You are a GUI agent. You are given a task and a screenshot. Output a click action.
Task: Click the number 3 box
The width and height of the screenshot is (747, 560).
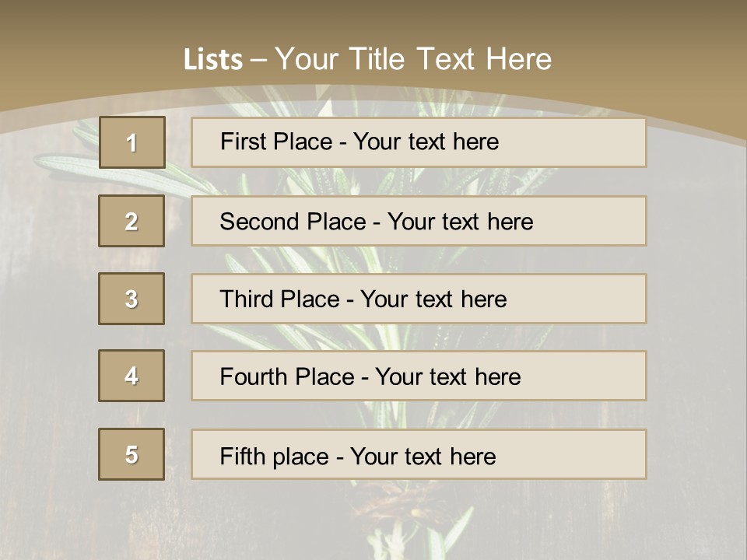(132, 299)
